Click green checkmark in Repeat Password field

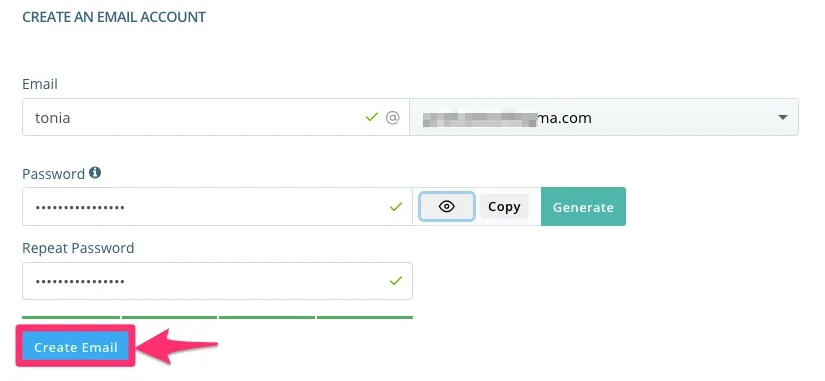point(396,280)
